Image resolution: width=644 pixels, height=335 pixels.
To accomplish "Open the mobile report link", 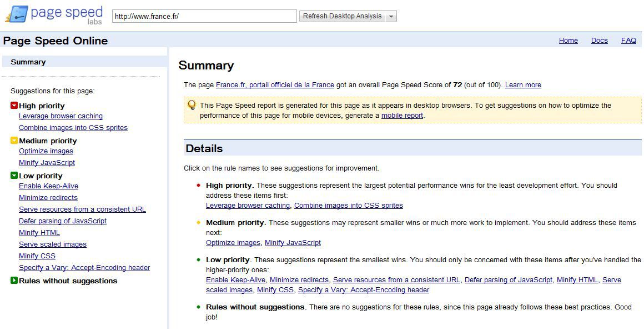I will point(402,116).
